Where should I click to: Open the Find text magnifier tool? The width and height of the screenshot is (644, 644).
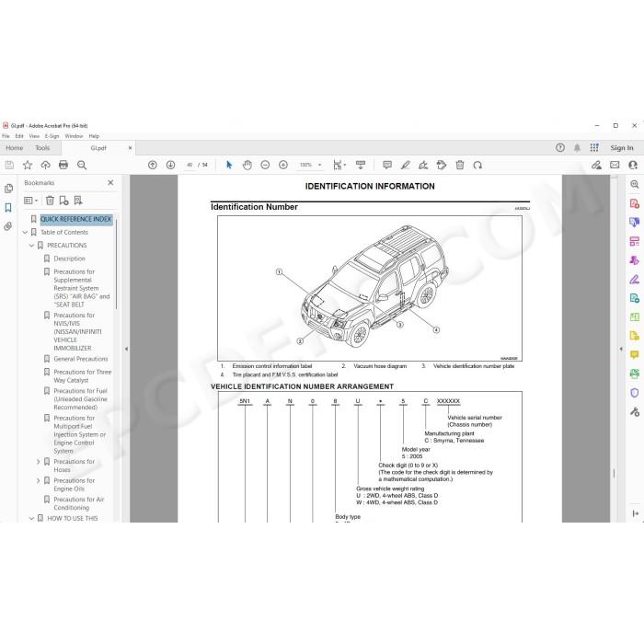[x=82, y=165]
